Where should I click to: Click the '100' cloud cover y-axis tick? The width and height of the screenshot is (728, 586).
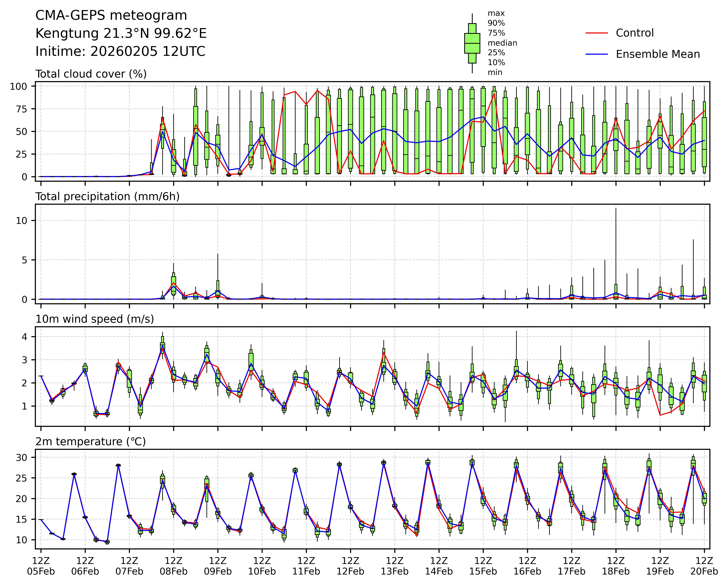click(18, 86)
